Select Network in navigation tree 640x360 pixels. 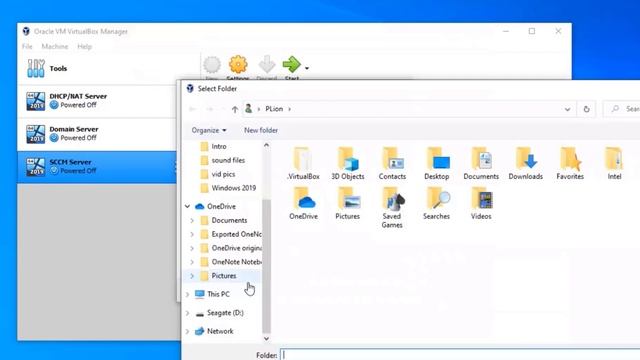coord(220,331)
